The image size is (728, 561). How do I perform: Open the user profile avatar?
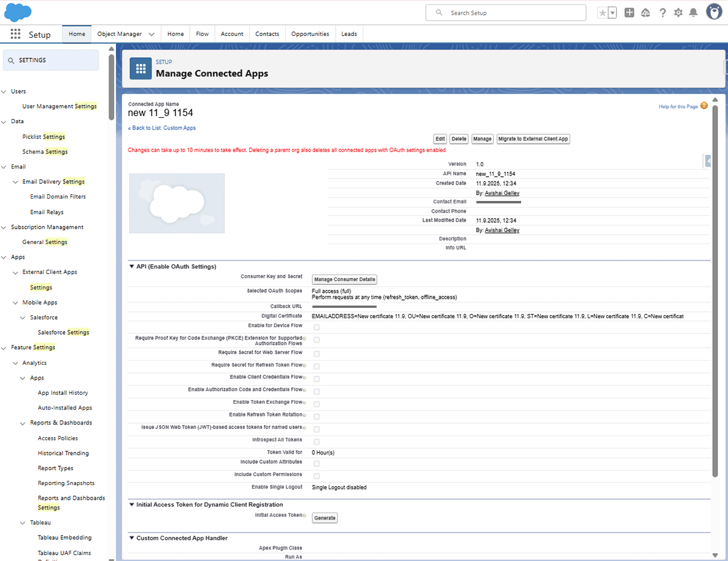pos(713,12)
